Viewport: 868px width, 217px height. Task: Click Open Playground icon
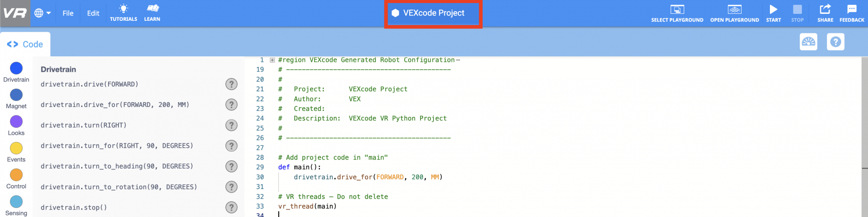pyautogui.click(x=734, y=13)
